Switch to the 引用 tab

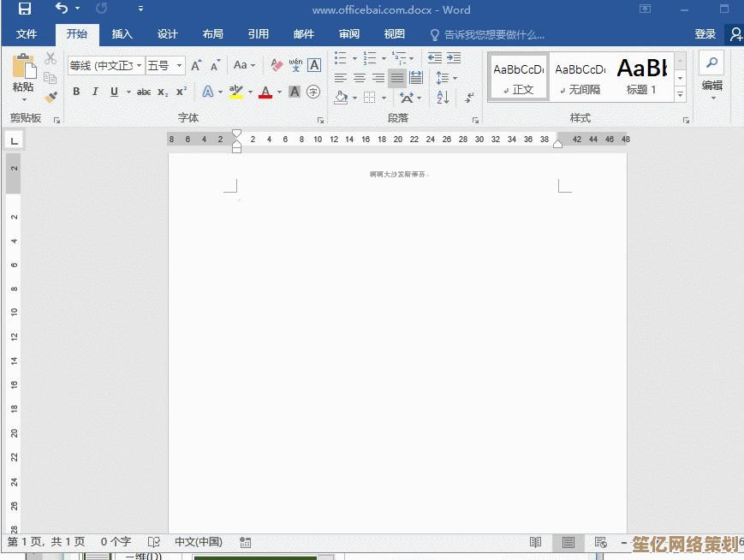click(258, 34)
